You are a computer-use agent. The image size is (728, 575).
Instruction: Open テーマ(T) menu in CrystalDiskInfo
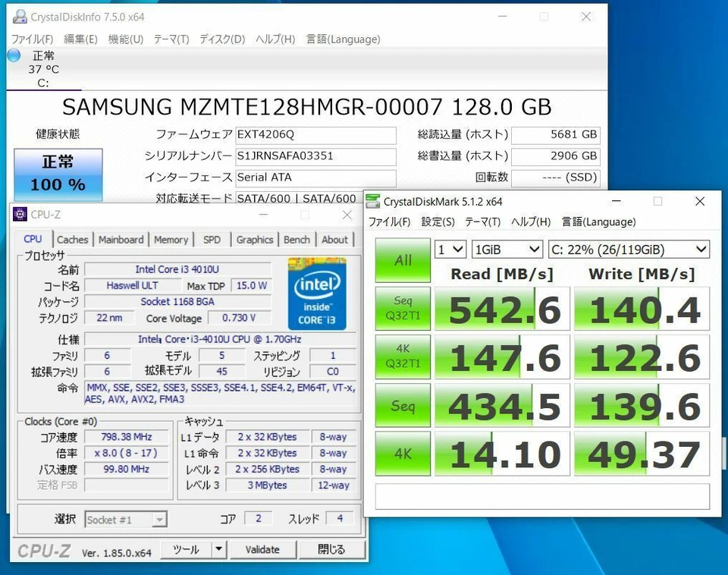pyautogui.click(x=171, y=39)
